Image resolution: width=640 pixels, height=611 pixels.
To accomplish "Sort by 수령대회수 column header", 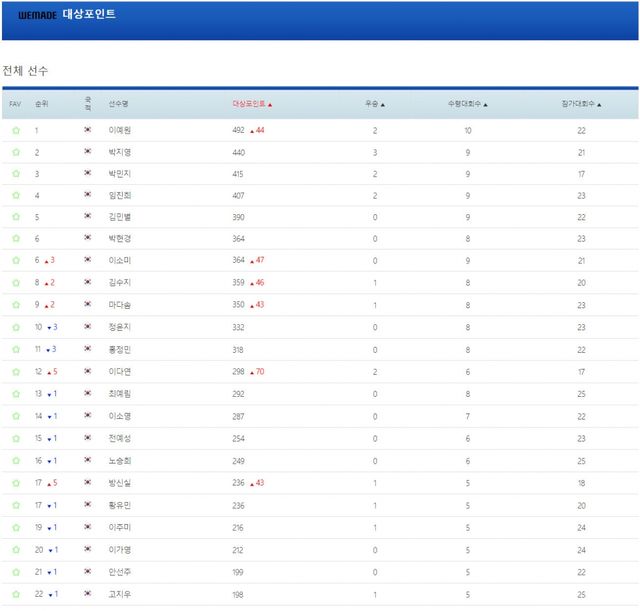I will pos(467,104).
